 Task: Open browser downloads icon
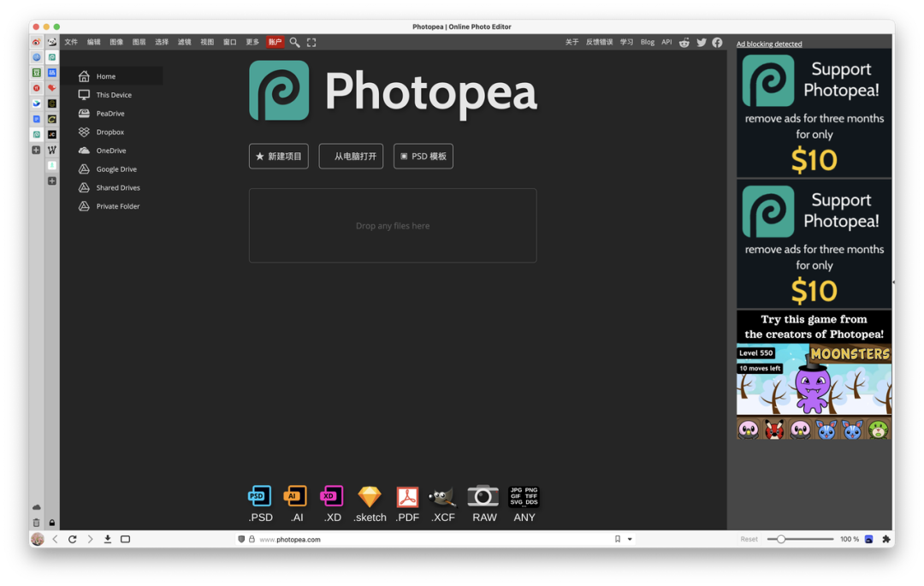coord(108,539)
